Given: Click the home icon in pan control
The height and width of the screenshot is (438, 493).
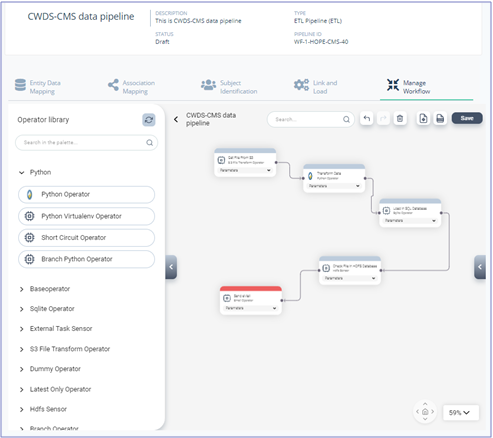Looking at the screenshot, I should (x=425, y=412).
